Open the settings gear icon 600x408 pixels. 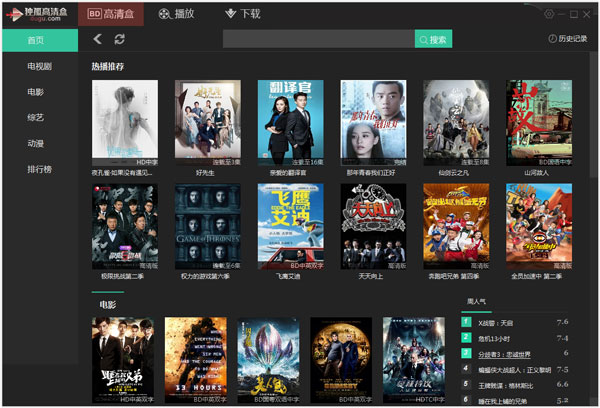click(549, 14)
